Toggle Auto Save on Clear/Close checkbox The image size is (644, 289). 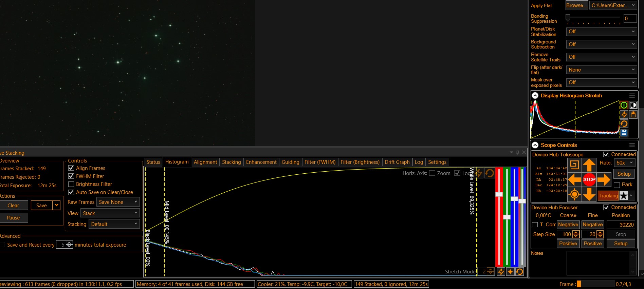click(71, 192)
